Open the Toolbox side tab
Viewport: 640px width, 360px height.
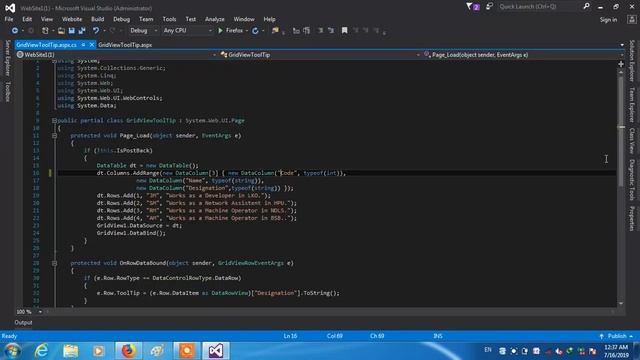(7, 91)
